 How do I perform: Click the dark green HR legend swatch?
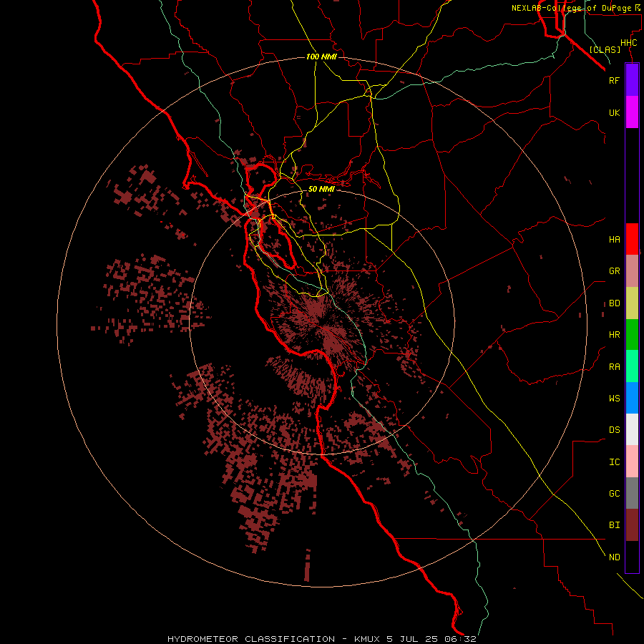point(632,335)
